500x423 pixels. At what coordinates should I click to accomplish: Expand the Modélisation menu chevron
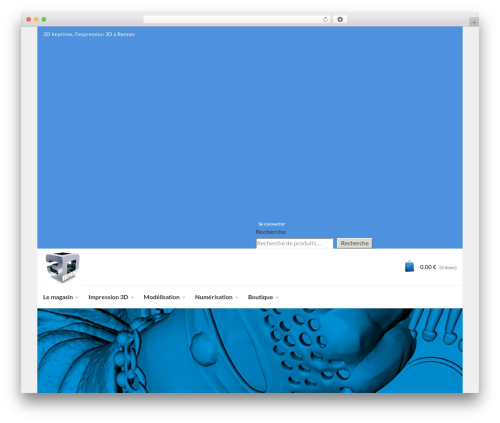click(184, 297)
